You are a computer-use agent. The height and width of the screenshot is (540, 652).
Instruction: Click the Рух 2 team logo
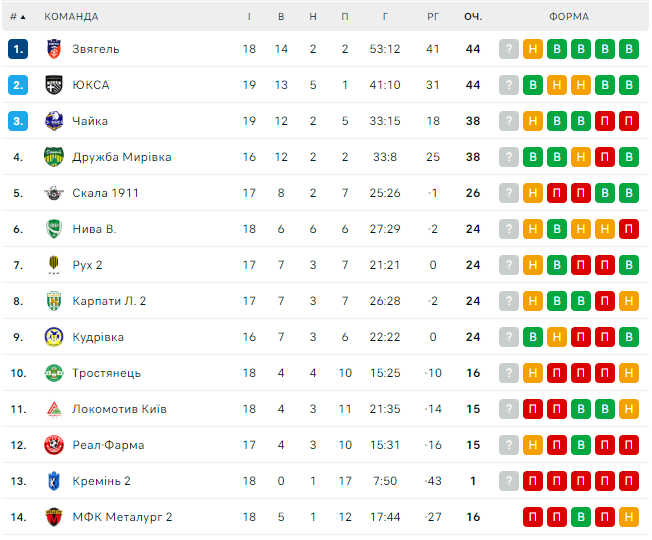[54, 265]
